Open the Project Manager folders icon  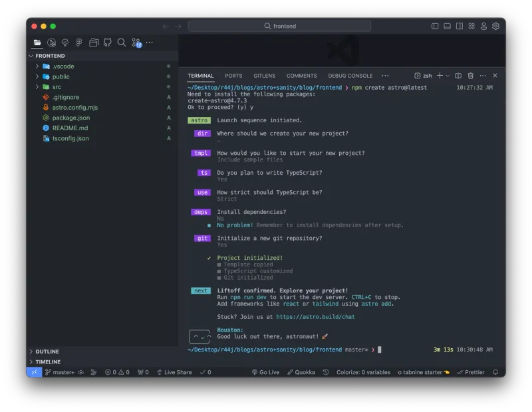pos(94,43)
